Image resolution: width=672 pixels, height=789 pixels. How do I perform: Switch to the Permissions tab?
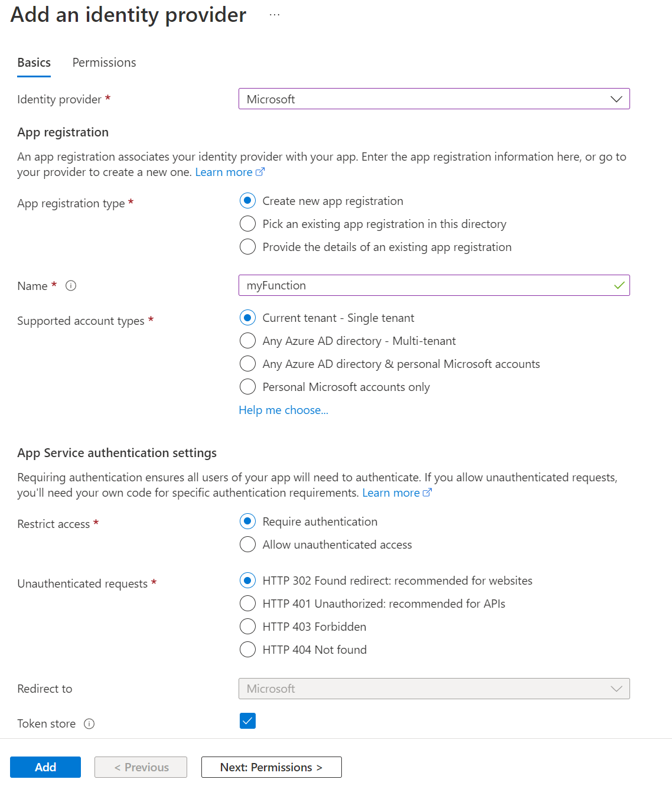(x=104, y=62)
